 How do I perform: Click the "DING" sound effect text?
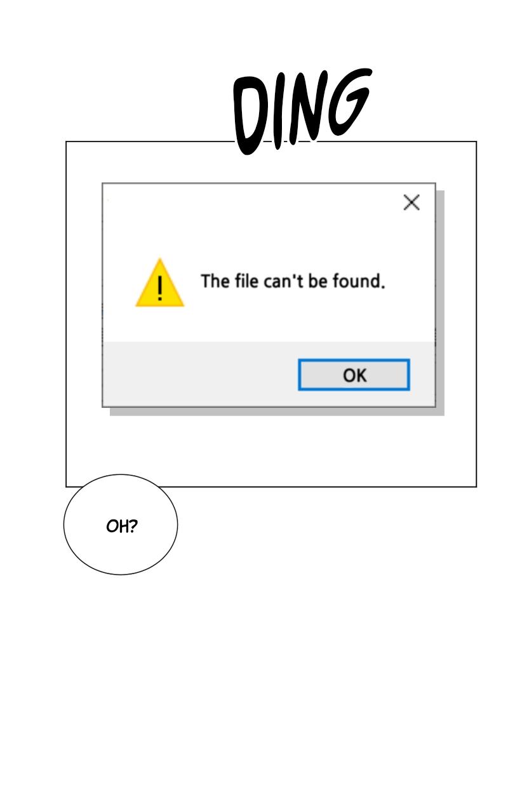pos(301,110)
